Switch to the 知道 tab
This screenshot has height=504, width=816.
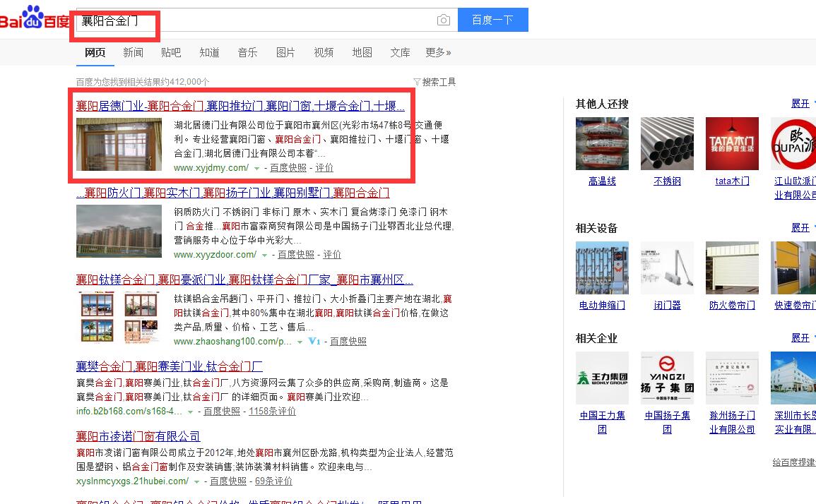pyautogui.click(x=209, y=52)
